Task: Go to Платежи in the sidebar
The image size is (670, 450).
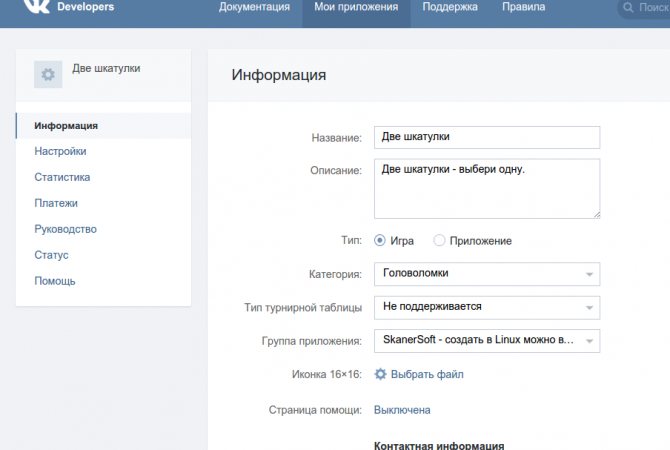Action: (x=56, y=203)
